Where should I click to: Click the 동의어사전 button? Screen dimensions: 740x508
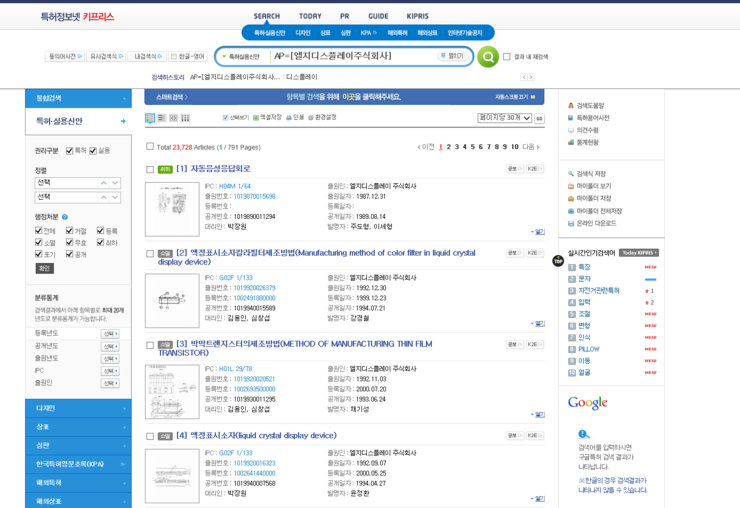(x=65, y=56)
